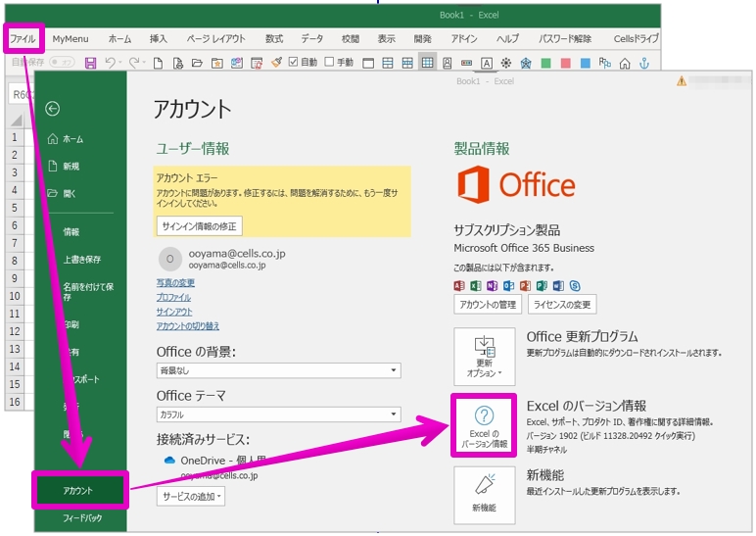Click the snowflake-shaped icon in toolbar

[505, 63]
